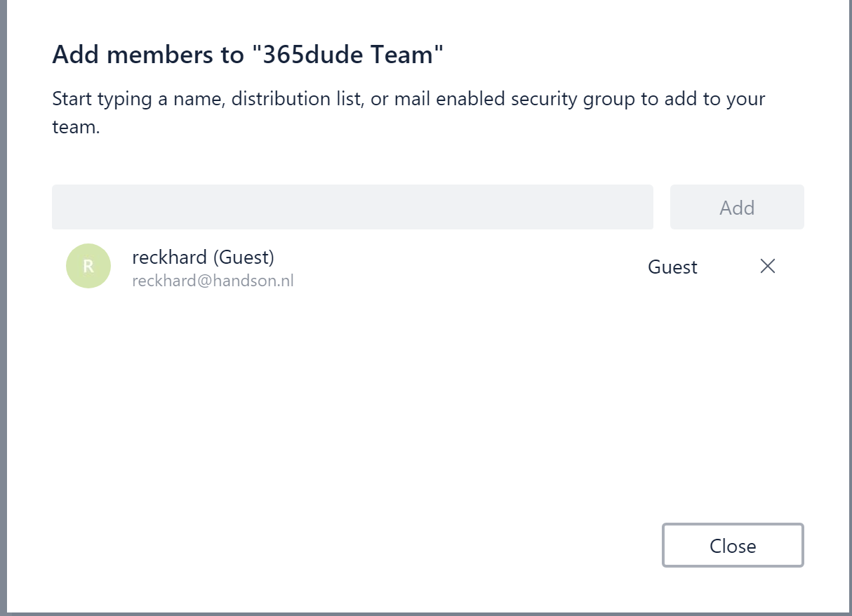Click the Add members dialog title
852x616 pixels.
(x=248, y=55)
